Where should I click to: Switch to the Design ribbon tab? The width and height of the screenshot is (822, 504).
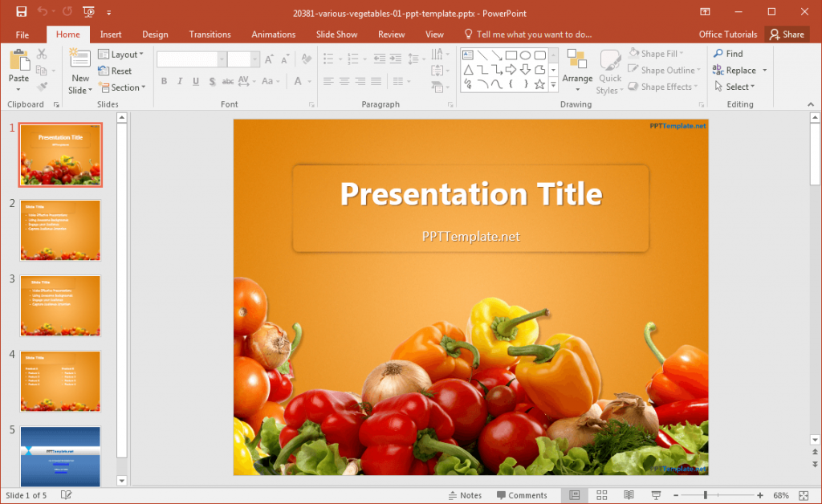(x=155, y=34)
